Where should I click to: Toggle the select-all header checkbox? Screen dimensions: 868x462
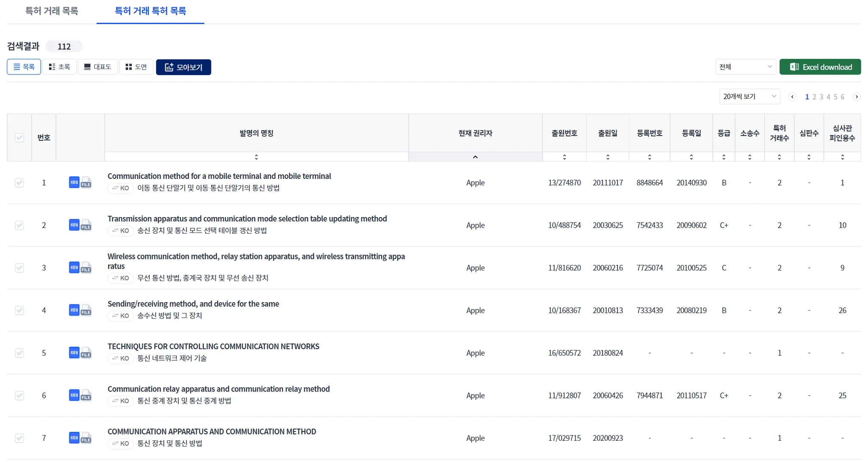point(19,138)
